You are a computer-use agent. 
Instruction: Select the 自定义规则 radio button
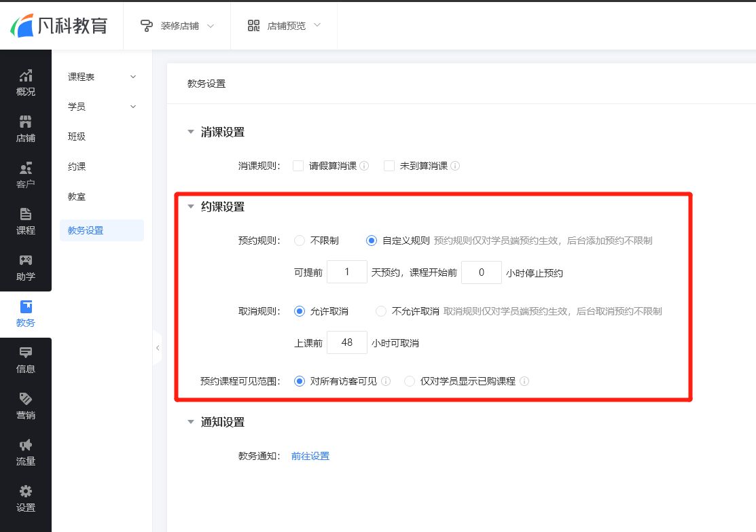coord(372,241)
